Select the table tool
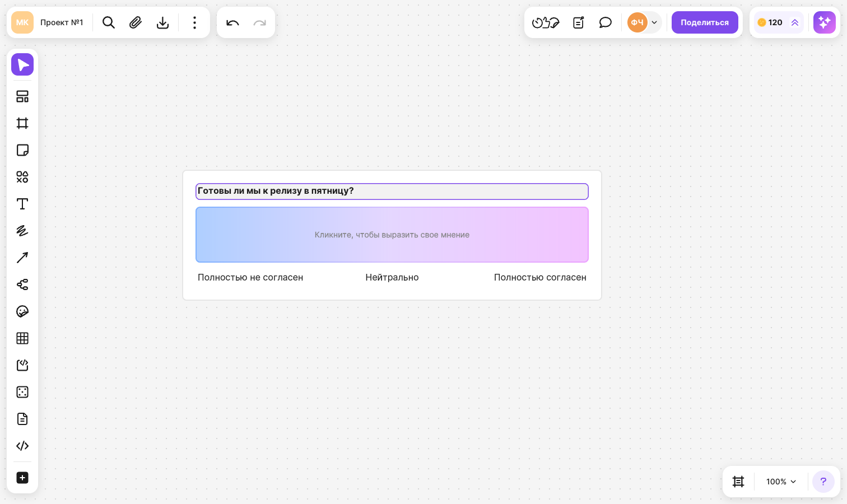Screen dimensions: 847x504 coord(22,338)
